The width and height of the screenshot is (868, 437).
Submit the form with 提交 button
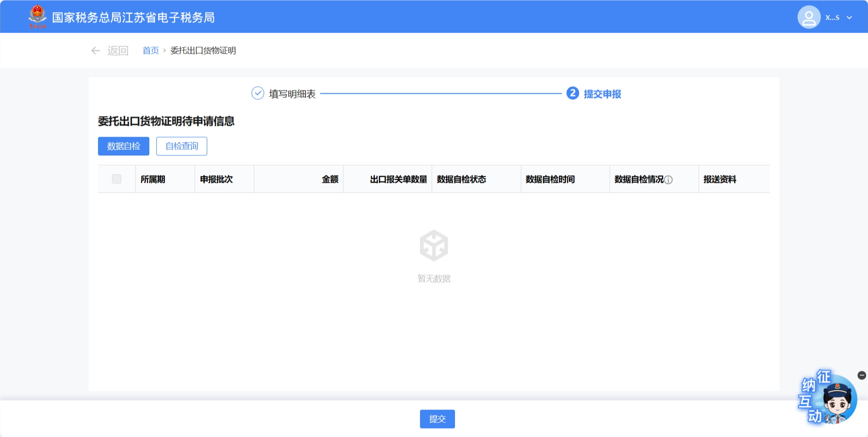click(437, 419)
